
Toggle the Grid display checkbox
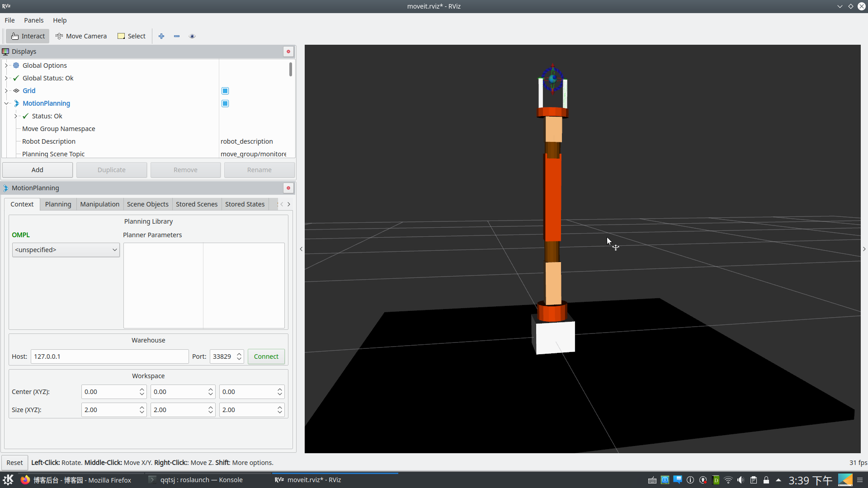[x=225, y=91]
